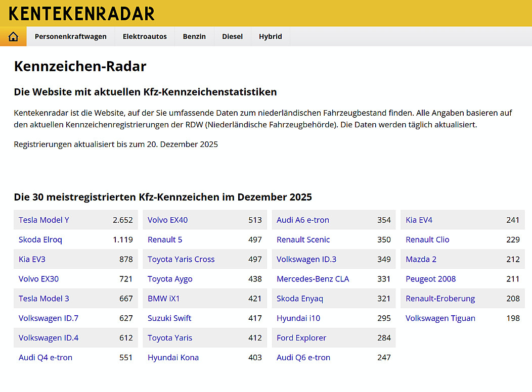Viewport: 532px width, 392px height.
Task: Click the Volkswagen Tiguan link
Action: coord(440,318)
